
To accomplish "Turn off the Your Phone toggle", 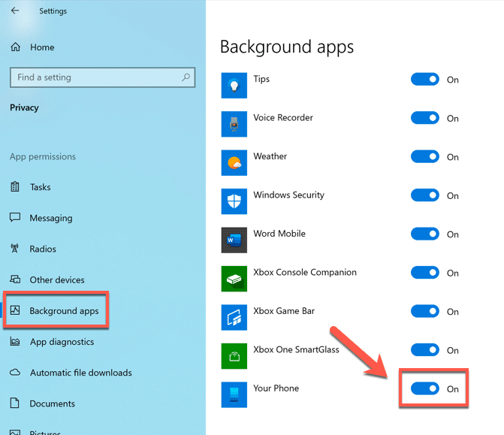I will point(425,388).
